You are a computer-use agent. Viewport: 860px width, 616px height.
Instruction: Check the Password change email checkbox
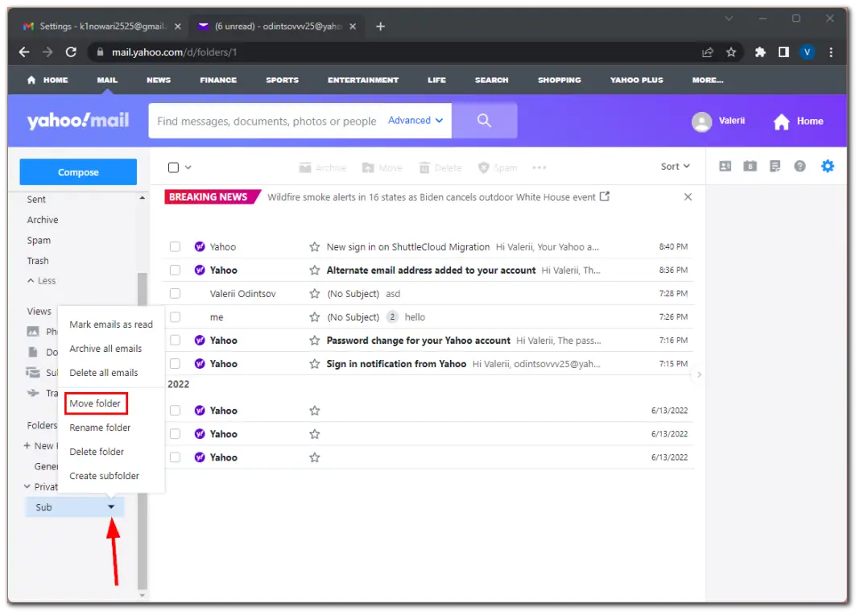point(175,341)
